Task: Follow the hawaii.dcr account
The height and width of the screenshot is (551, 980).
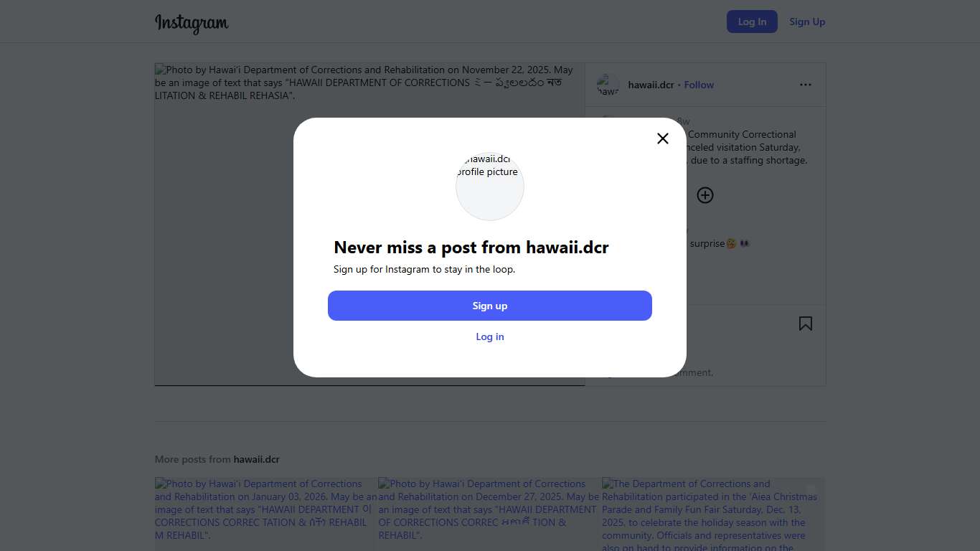Action: coord(699,85)
